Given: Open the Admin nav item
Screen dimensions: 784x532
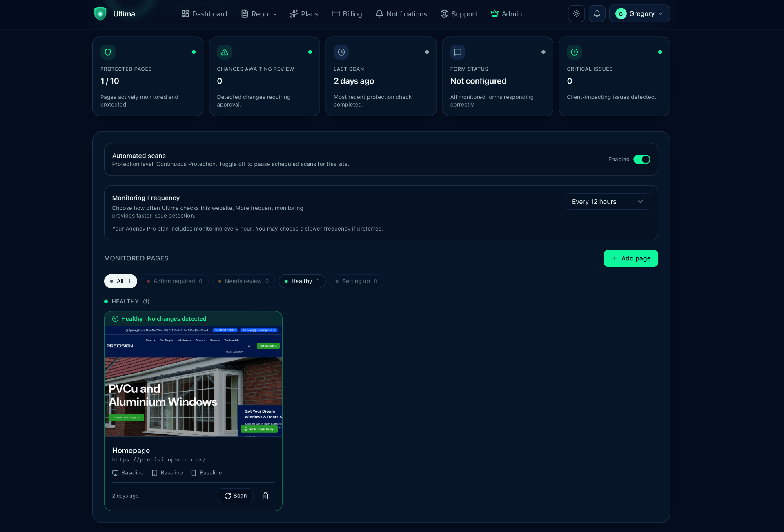Looking at the screenshot, I should click(506, 14).
